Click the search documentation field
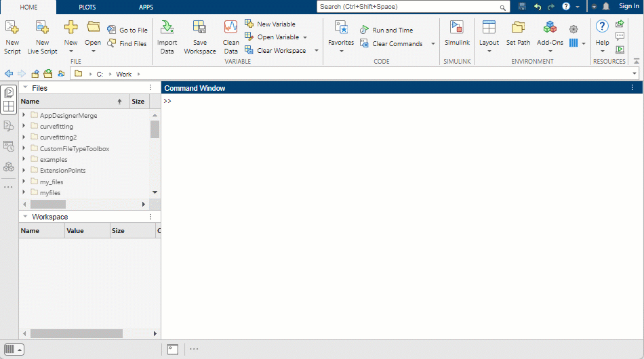 pyautogui.click(x=410, y=7)
